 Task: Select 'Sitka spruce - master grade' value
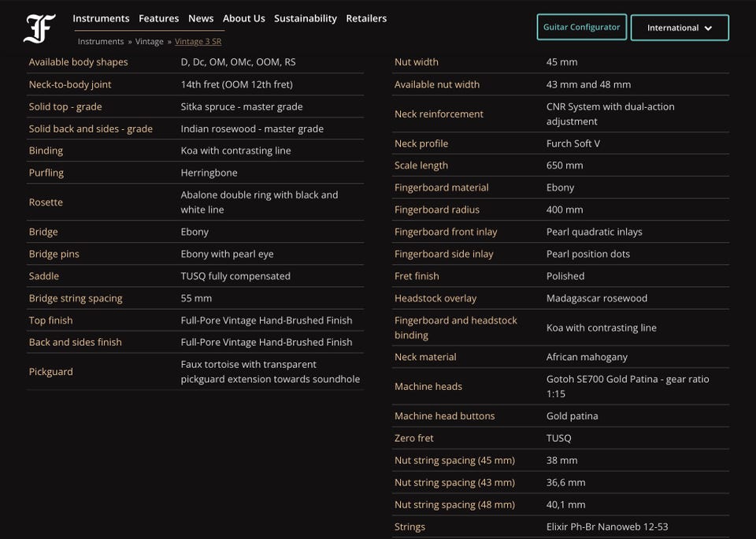(242, 106)
